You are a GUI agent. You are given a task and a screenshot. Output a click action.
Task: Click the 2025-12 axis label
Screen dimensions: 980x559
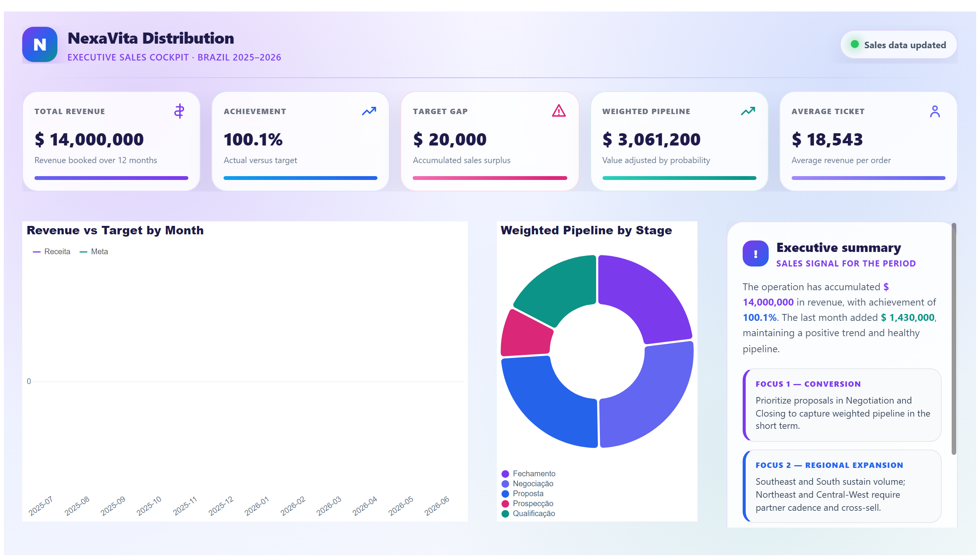pyautogui.click(x=221, y=506)
